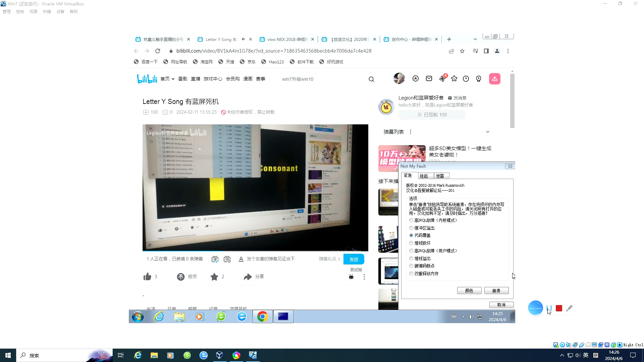Select 高IRQL故障（内核模式） radio option

pos(411,221)
